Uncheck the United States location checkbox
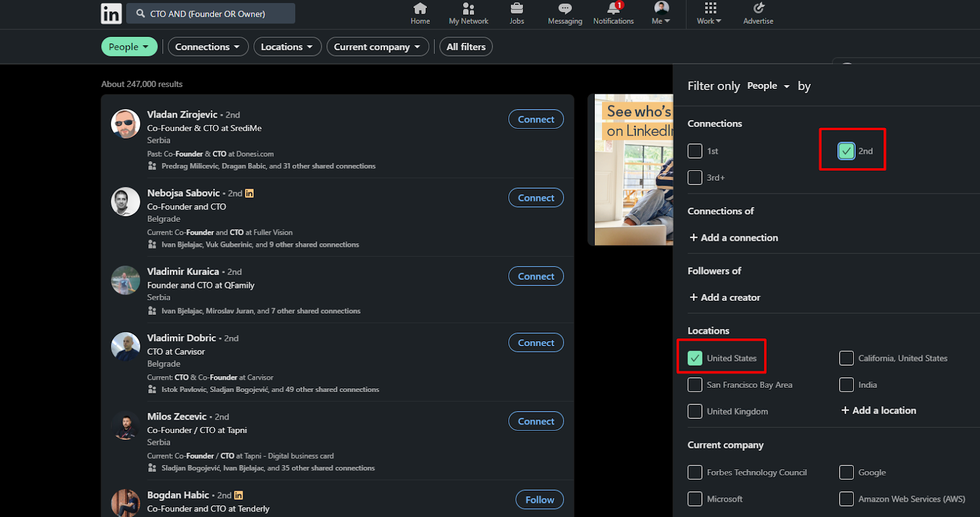 click(695, 358)
